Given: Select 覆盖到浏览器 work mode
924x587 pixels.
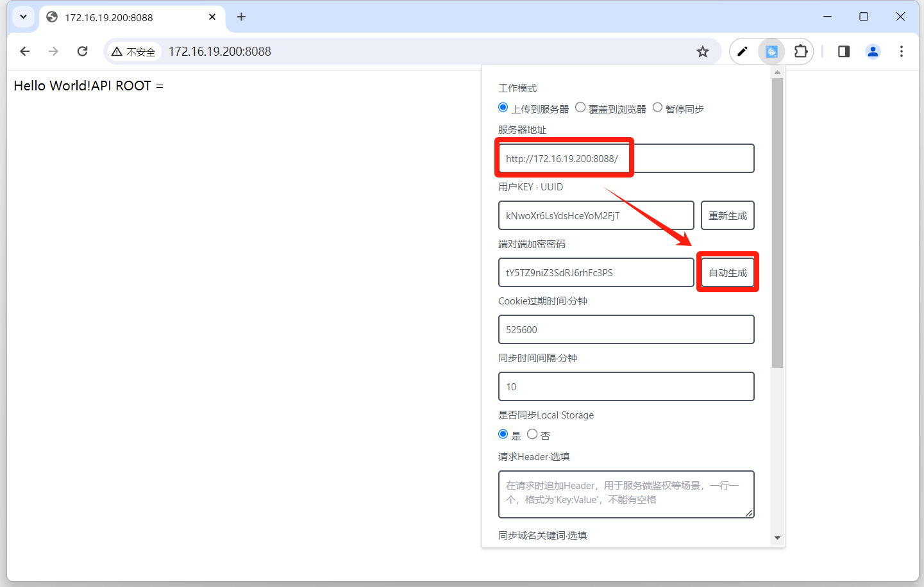Looking at the screenshot, I should tap(580, 108).
